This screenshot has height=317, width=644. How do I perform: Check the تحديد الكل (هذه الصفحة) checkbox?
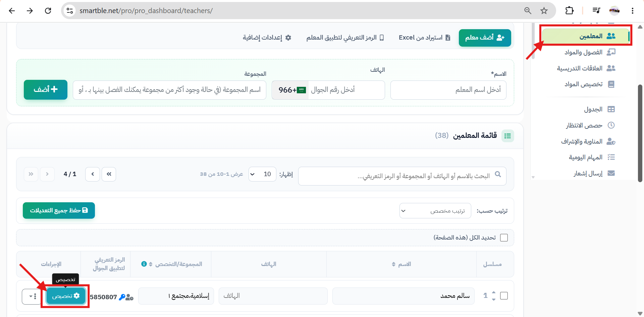click(504, 237)
